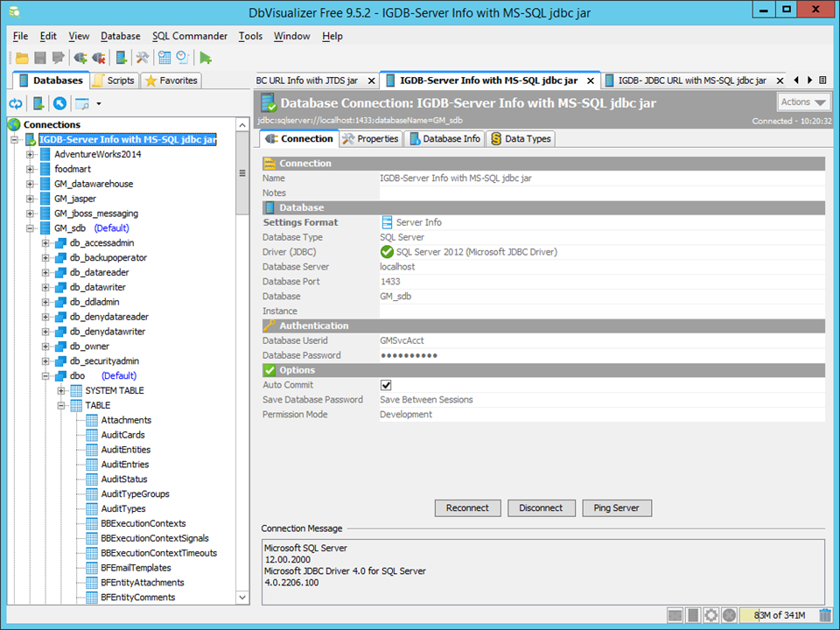Viewport: 840px width, 630px height.
Task: Click the plug icon with red X
Action: click(99, 58)
